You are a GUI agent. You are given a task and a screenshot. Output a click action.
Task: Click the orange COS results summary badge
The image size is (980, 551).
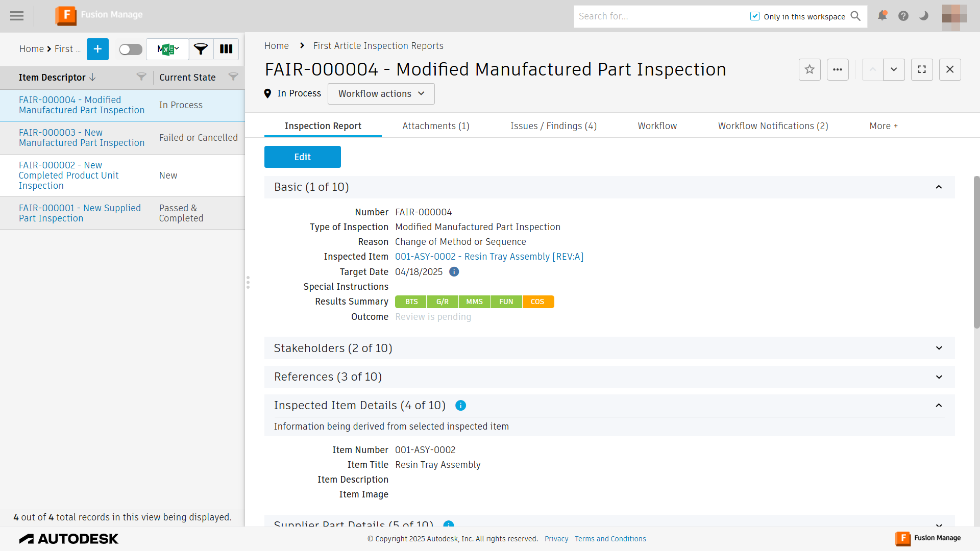pos(537,302)
